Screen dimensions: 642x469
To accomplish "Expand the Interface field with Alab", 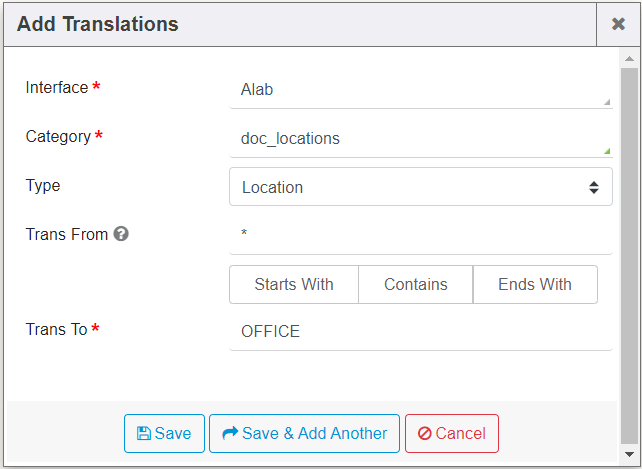I will tap(420, 89).
